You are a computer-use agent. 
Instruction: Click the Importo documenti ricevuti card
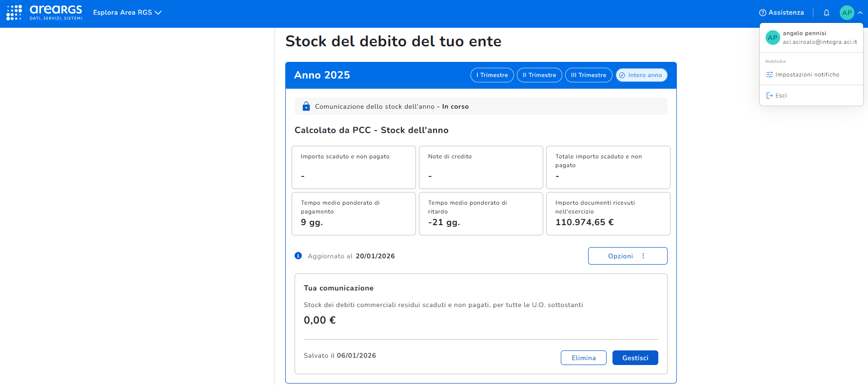(x=608, y=213)
